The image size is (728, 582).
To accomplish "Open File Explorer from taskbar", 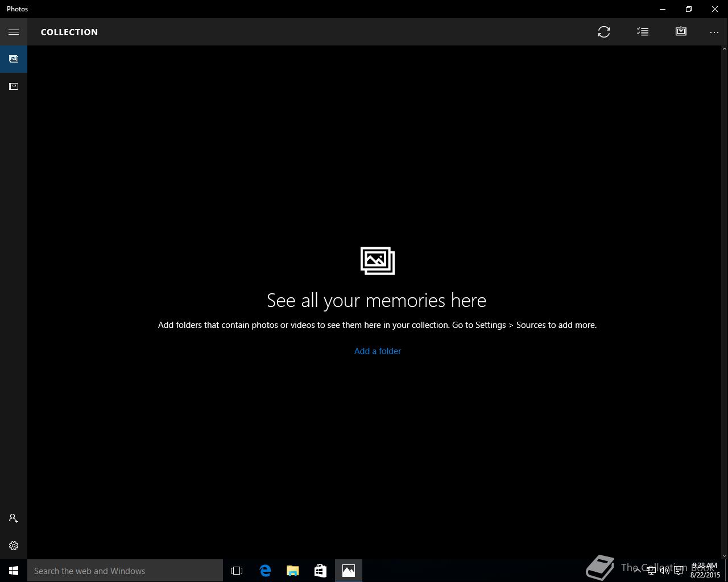I will point(293,571).
